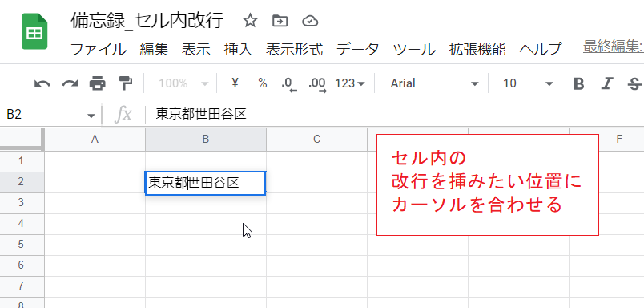
Task: Click the fx function icon
Action: tap(123, 115)
